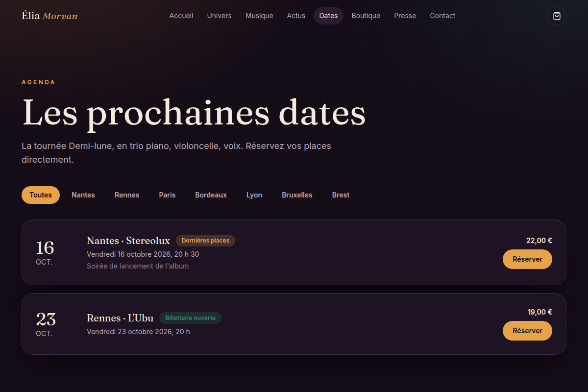Click the 22,00 € price

point(539,241)
